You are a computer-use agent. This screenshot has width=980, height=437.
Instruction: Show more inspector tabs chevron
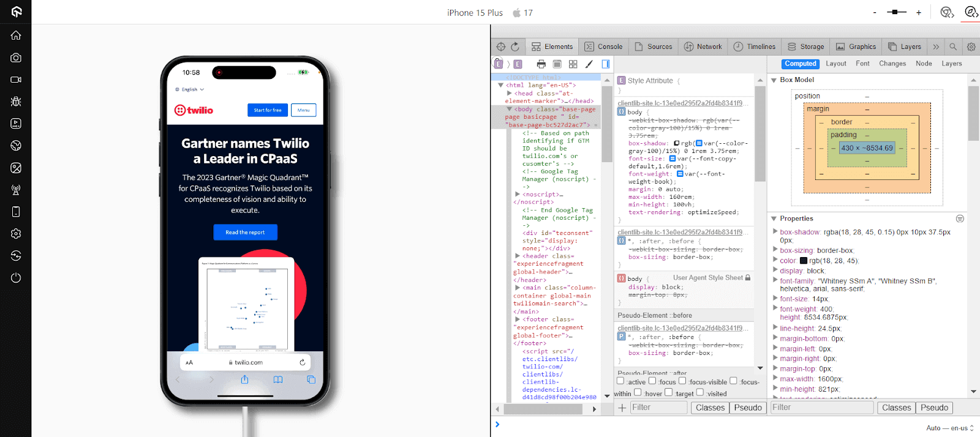point(936,47)
